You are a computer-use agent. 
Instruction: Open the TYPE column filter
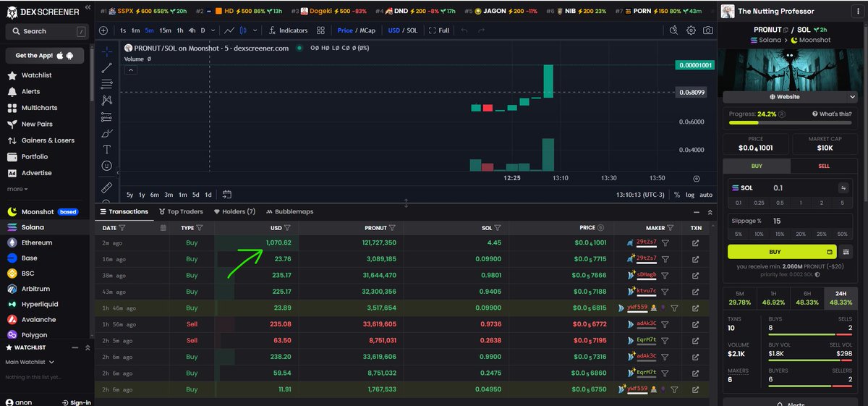[x=200, y=227]
